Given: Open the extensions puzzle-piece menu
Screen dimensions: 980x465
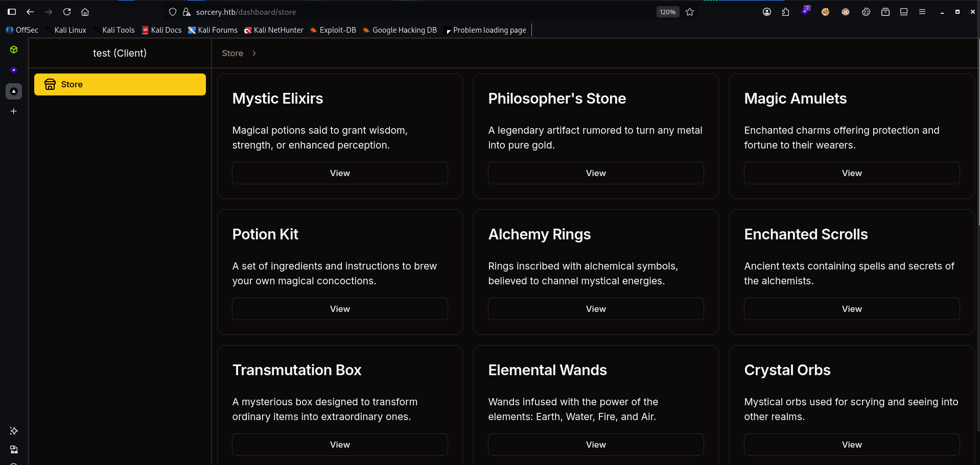Looking at the screenshot, I should point(785,12).
